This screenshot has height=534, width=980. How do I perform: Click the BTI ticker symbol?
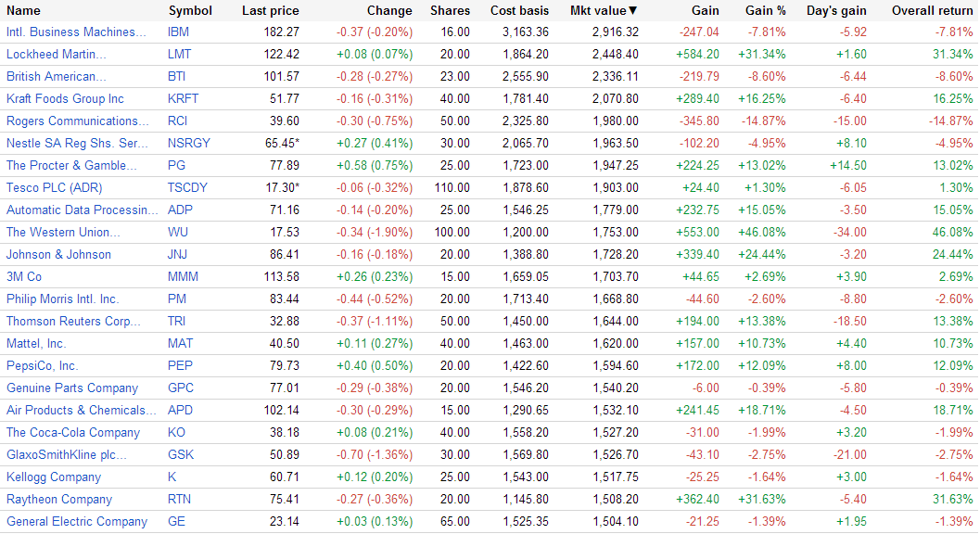177,76
